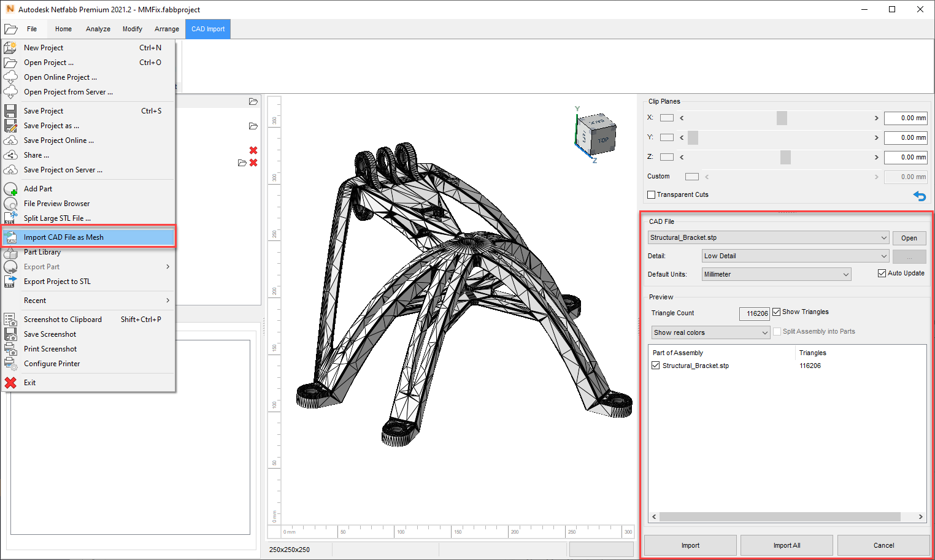The height and width of the screenshot is (560, 935).
Task: Click the open-folder icon in the ribbon's left corner
Action: 10,29
